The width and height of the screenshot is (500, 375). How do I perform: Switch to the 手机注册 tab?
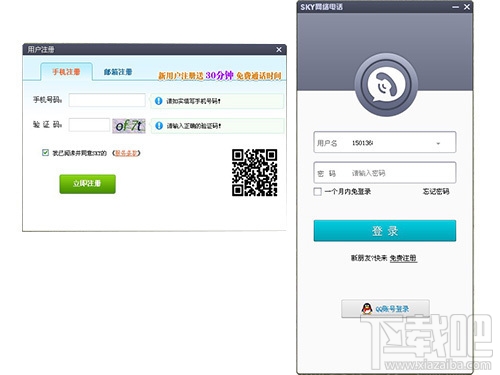66,72
